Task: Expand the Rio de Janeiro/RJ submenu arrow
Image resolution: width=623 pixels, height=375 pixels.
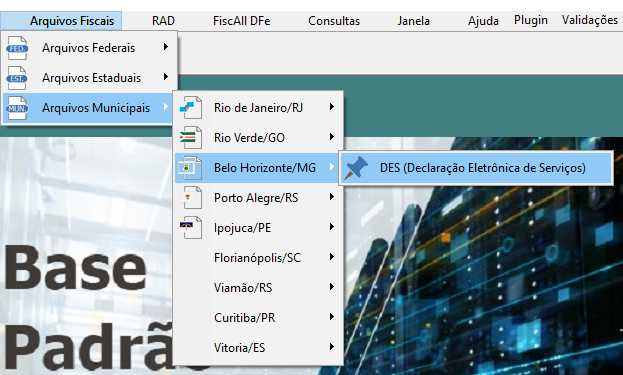Action: 331,107
